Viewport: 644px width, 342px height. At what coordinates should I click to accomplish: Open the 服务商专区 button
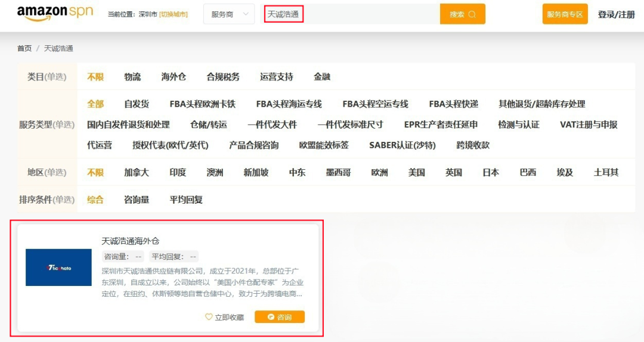(565, 14)
